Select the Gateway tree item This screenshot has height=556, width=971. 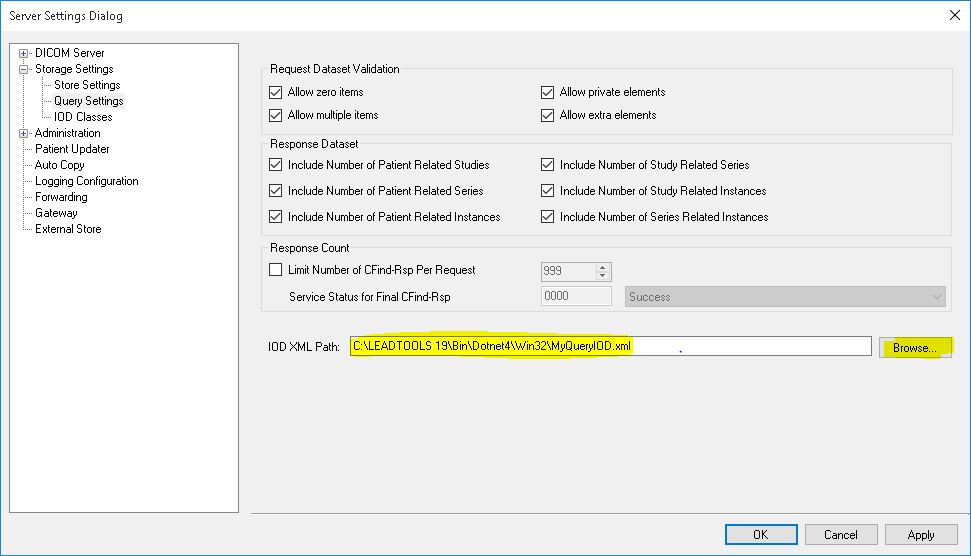(56, 213)
